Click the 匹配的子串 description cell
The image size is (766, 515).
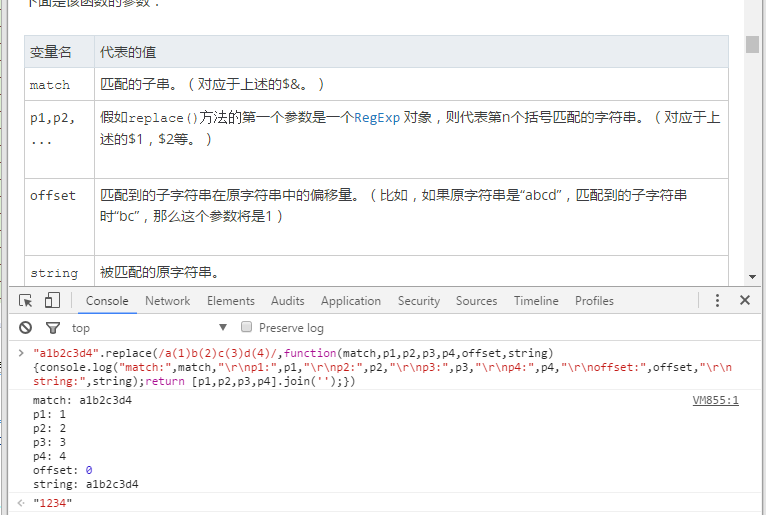pos(411,84)
